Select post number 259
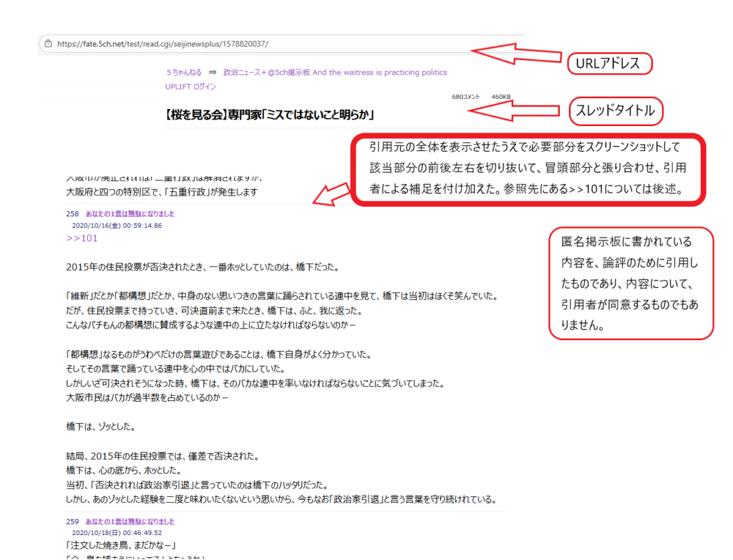The width and height of the screenshot is (733, 560). 72,522
